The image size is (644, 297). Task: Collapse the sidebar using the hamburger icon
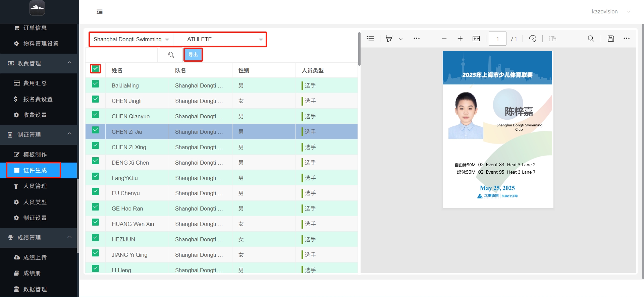click(100, 12)
